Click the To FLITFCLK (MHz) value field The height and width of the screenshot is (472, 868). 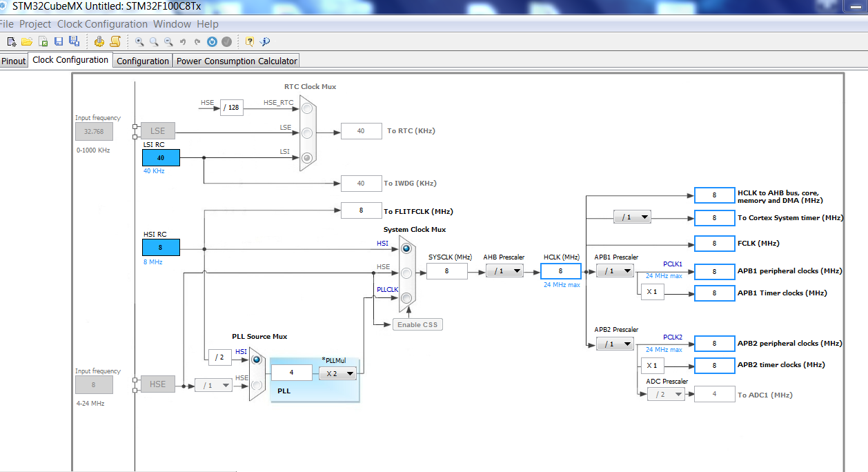click(x=362, y=210)
